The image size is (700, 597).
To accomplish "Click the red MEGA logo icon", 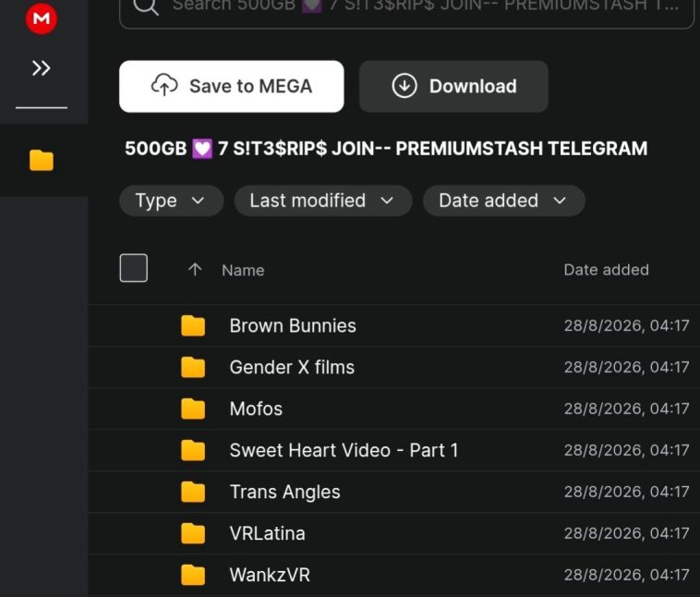I will 42,18.
